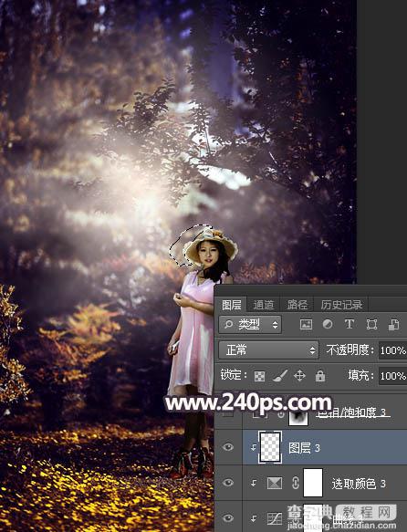The image size is (407, 532).
Task: Hide the curves adjustment layer
Action: (228, 518)
